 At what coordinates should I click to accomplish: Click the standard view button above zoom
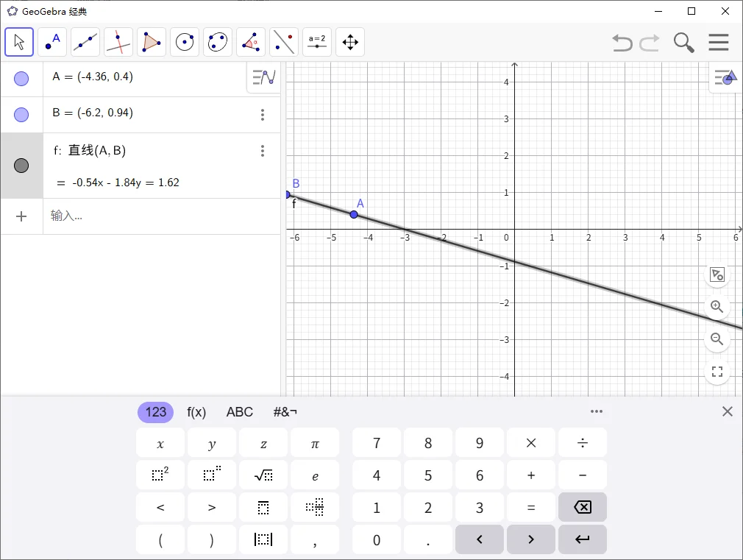tap(717, 274)
